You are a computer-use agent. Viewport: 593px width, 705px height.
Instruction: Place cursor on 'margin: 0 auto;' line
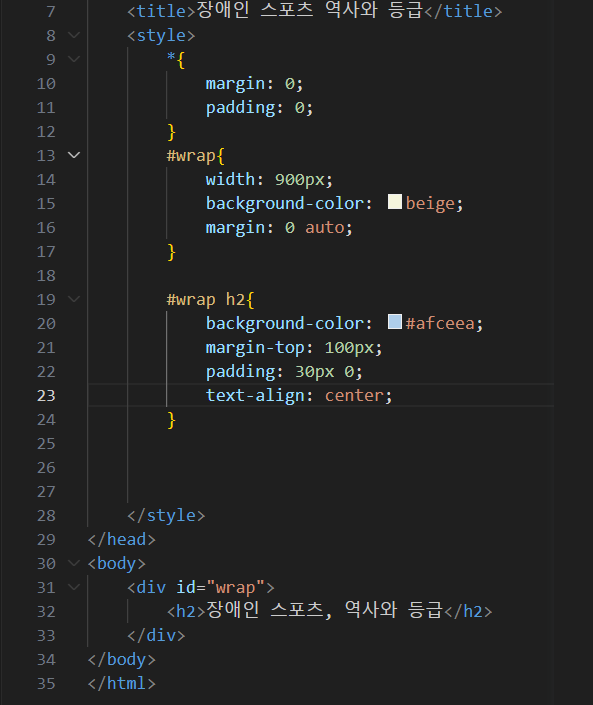coord(279,228)
